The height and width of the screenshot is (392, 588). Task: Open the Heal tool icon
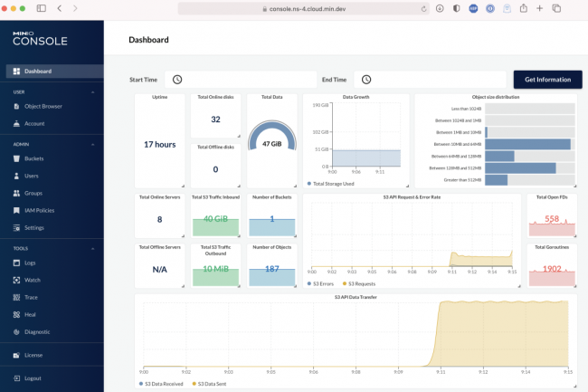point(15,314)
